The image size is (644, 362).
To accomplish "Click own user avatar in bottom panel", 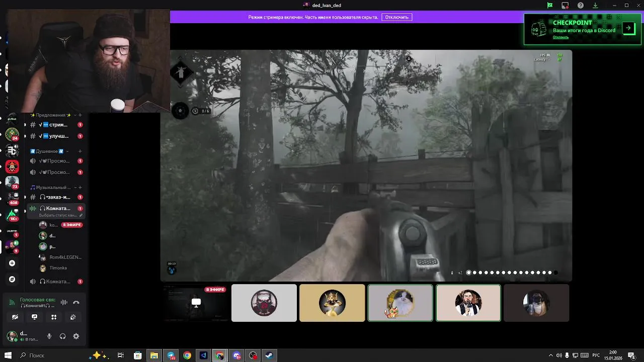I will point(12,336).
